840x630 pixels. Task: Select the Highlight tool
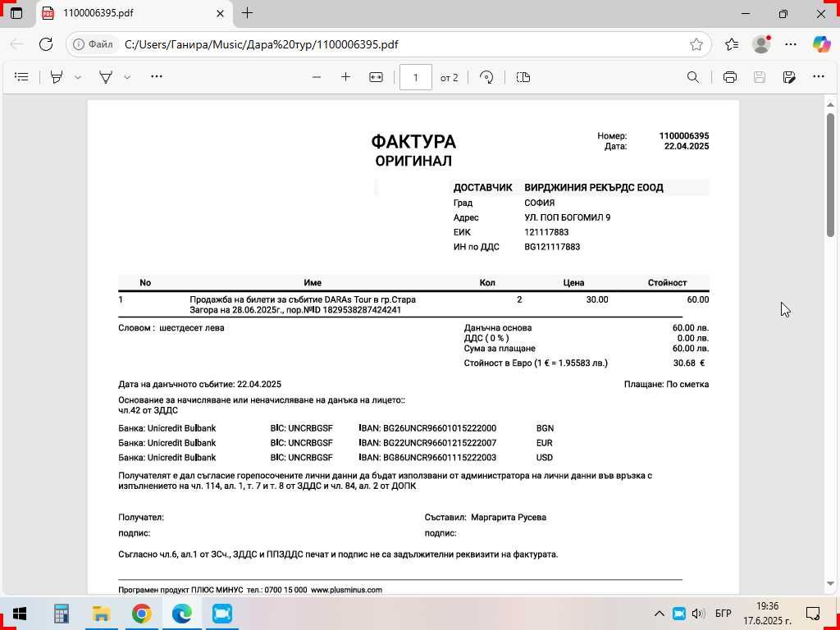(x=57, y=77)
